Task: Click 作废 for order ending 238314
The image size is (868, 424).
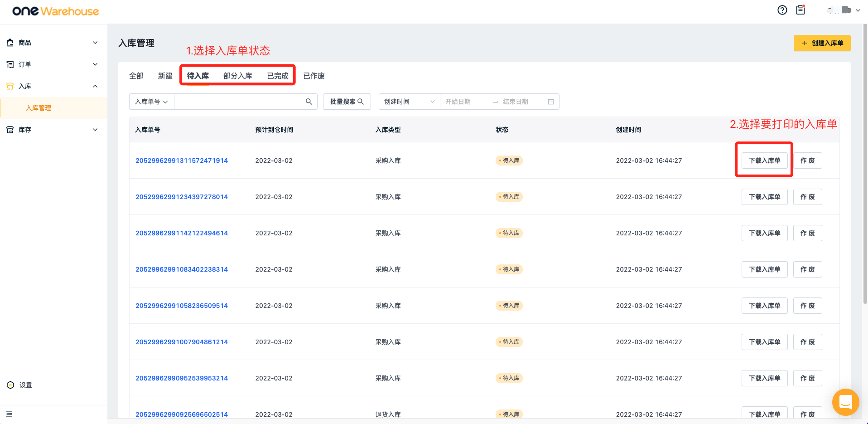Action: click(807, 269)
